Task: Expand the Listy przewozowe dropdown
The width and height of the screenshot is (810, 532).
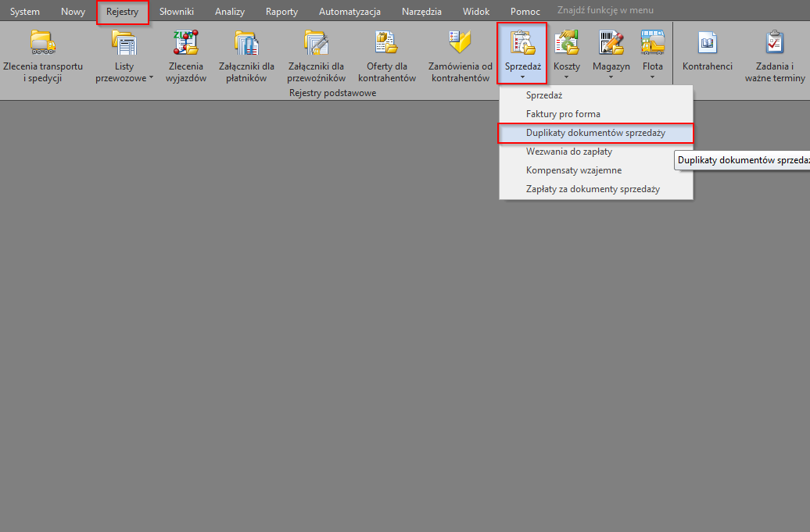Action: pos(124,55)
